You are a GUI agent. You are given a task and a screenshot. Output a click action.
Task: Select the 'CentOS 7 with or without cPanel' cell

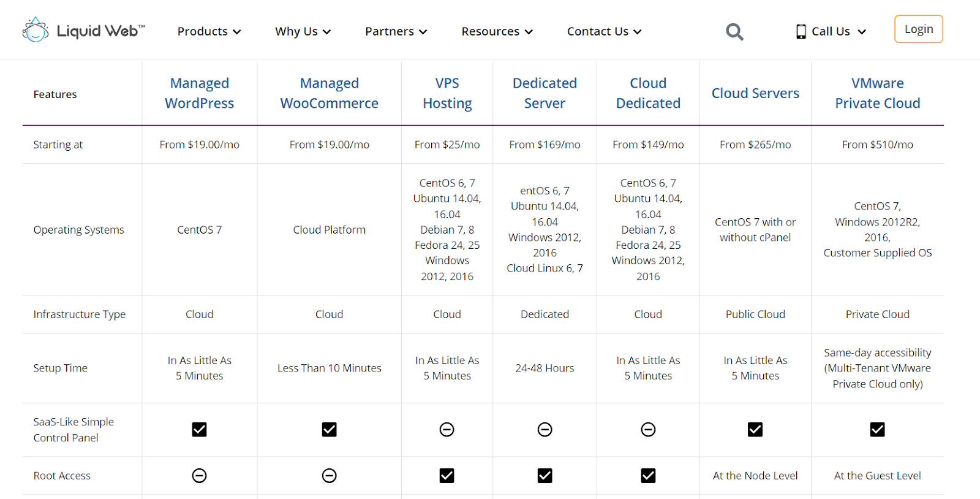point(755,230)
